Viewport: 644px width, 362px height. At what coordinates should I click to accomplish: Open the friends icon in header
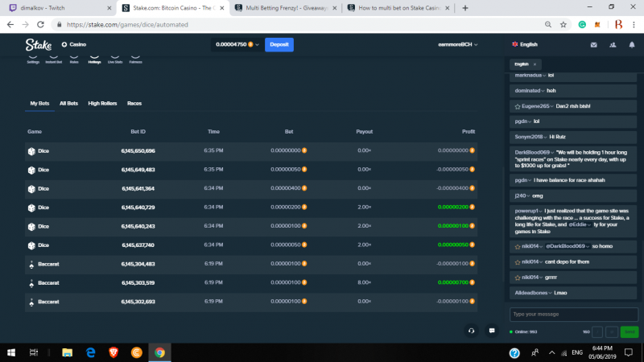(x=613, y=45)
